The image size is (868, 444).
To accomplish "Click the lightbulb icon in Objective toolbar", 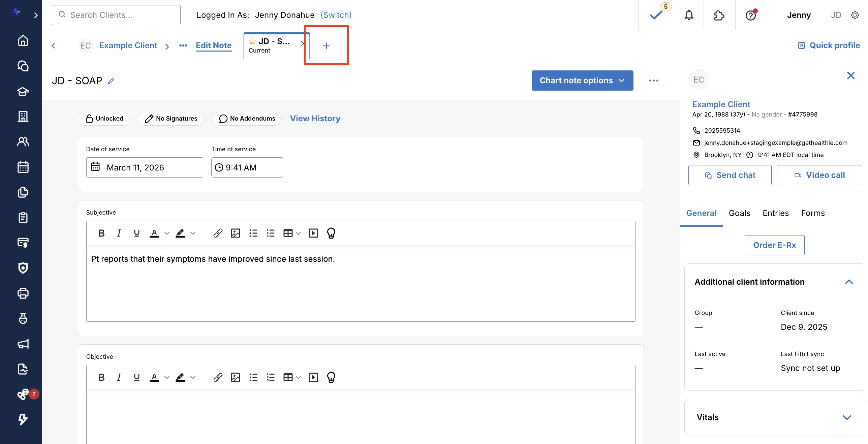I will click(331, 377).
